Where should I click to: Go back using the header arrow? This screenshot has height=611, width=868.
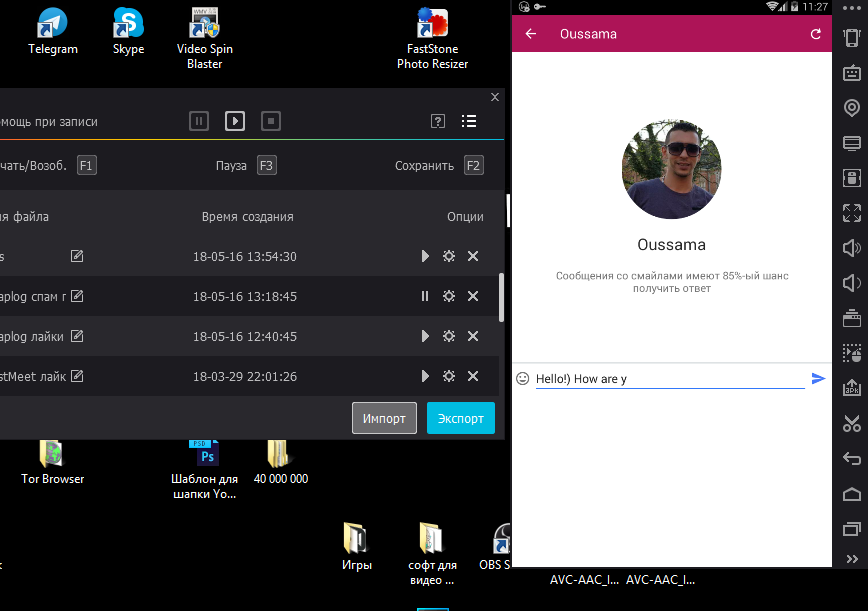[531, 34]
